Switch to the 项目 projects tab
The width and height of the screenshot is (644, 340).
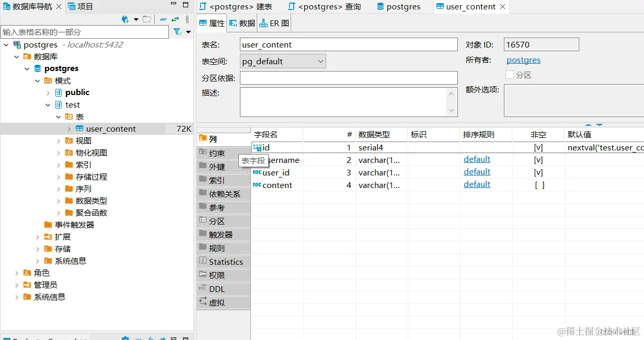(80, 6)
